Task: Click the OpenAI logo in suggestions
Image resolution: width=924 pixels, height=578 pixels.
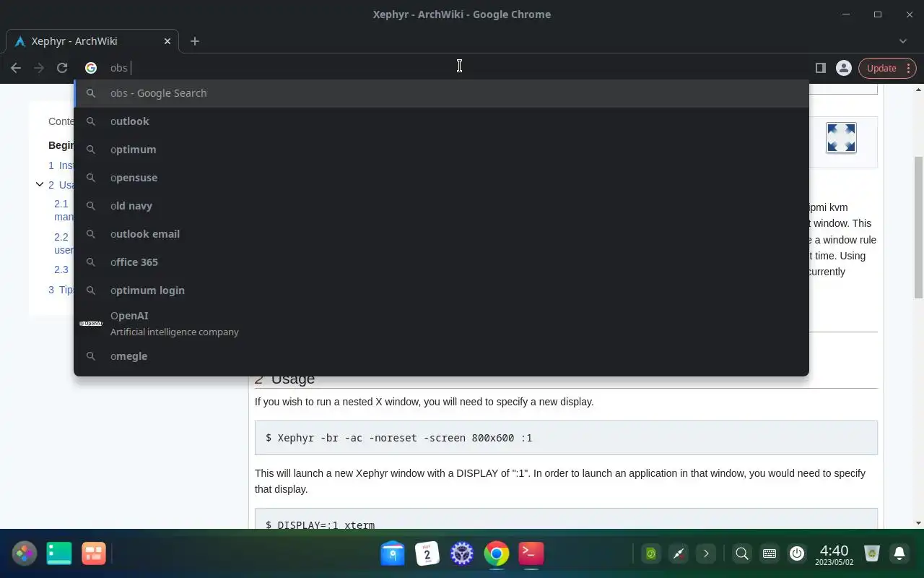Action: (x=91, y=323)
